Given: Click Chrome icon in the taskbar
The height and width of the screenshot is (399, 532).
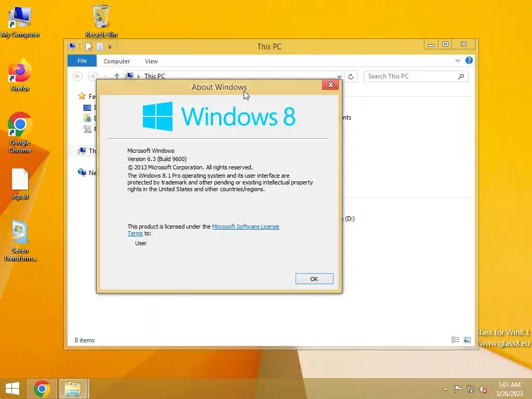Looking at the screenshot, I should pos(42,389).
